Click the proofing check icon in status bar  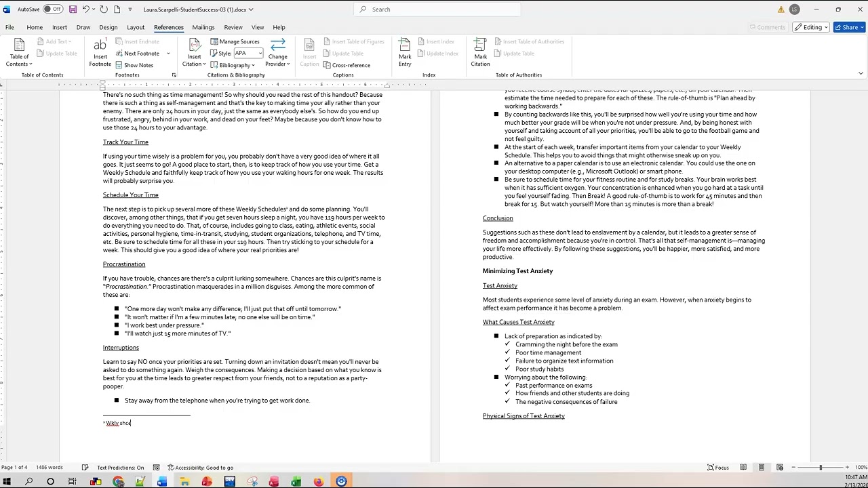(x=85, y=468)
